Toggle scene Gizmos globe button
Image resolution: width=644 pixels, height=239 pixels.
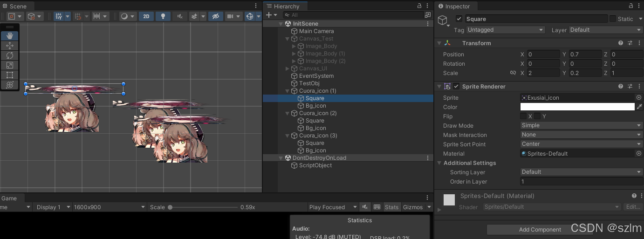click(250, 16)
